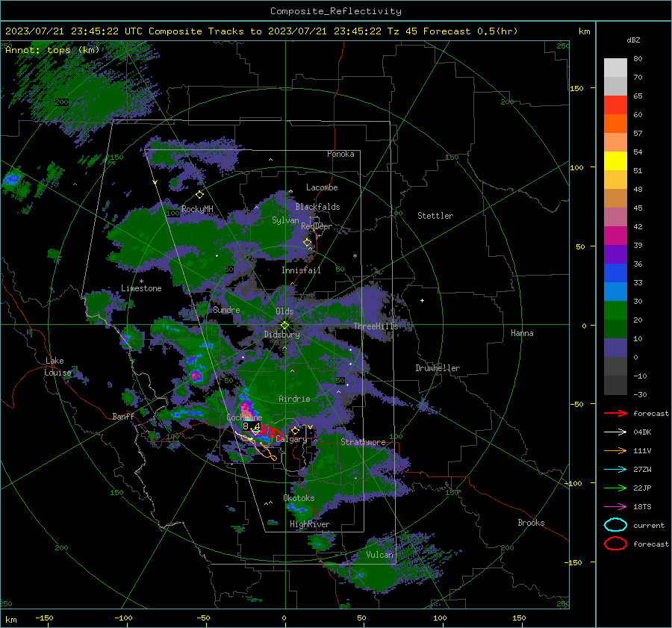Click the HighRiver town label
672x628 pixels.
coord(310,524)
